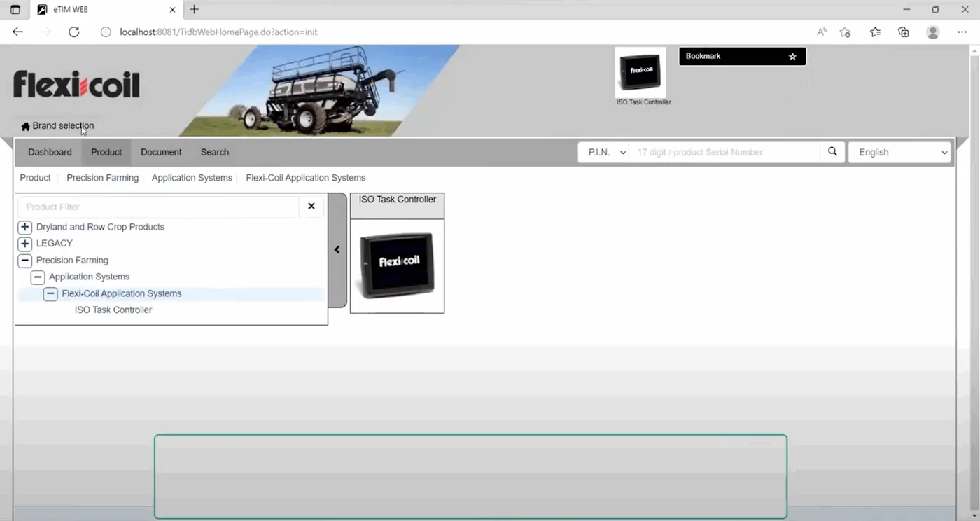Select ISO Task Controller tree item

(113, 310)
